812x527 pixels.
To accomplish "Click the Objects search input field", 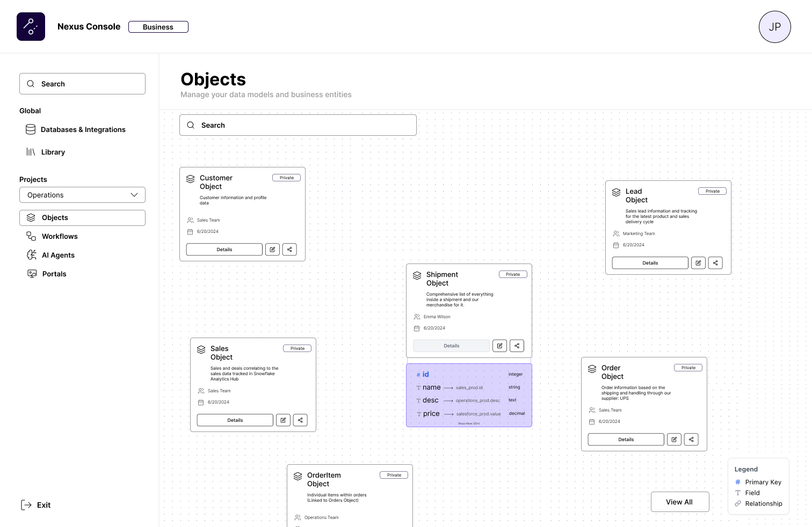I will tap(298, 125).
